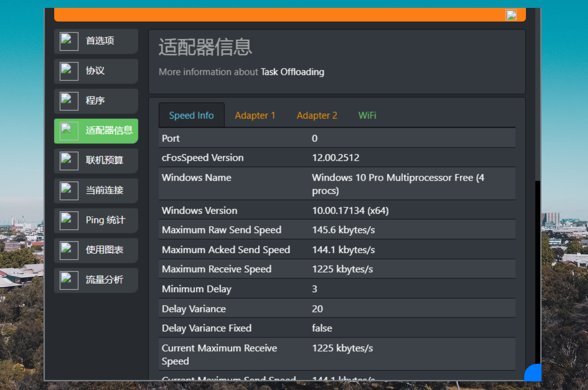
Task: Click the Windows Name label
Action: [x=196, y=178]
